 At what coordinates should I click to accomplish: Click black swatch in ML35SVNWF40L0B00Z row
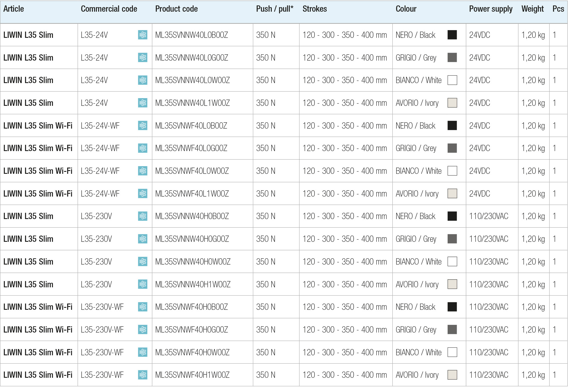tap(452, 125)
